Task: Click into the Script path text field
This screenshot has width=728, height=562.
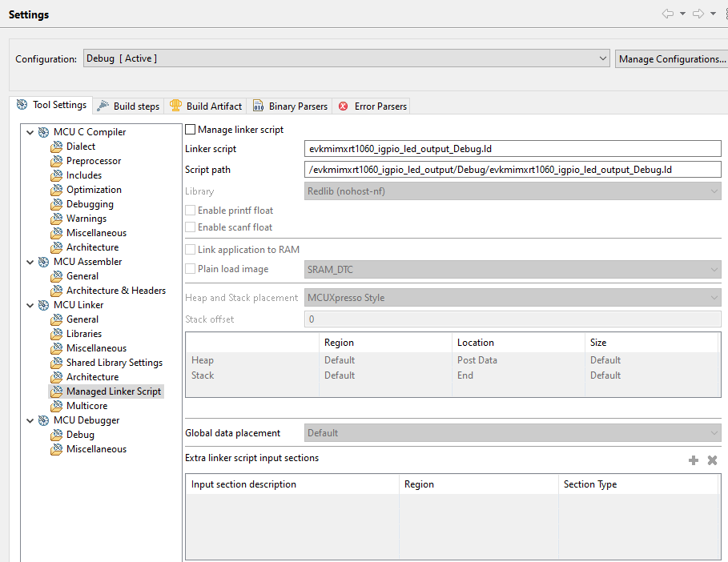Action: [x=513, y=170]
